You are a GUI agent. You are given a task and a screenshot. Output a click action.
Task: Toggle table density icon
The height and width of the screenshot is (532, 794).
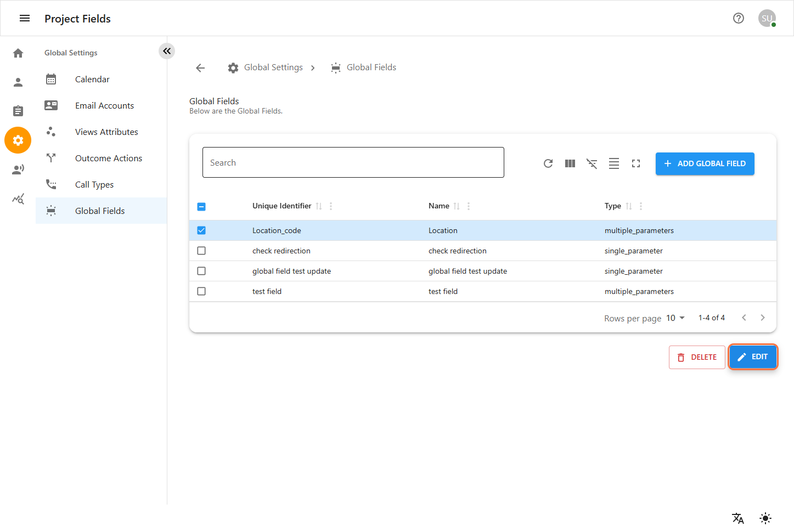(613, 163)
